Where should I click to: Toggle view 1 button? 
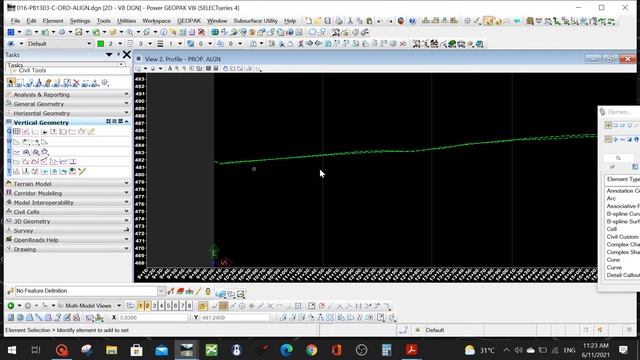[140, 306]
